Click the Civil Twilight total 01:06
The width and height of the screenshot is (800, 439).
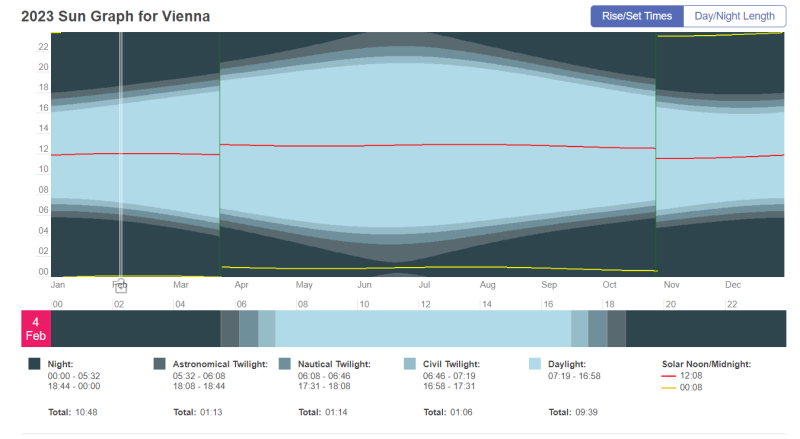coord(461,412)
